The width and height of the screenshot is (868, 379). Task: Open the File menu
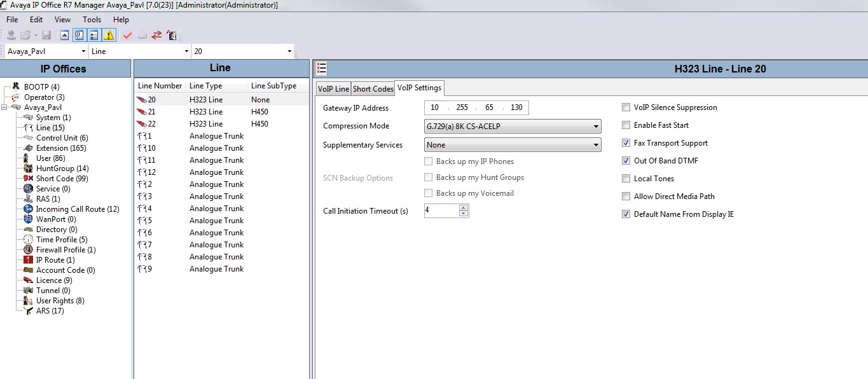tap(12, 20)
